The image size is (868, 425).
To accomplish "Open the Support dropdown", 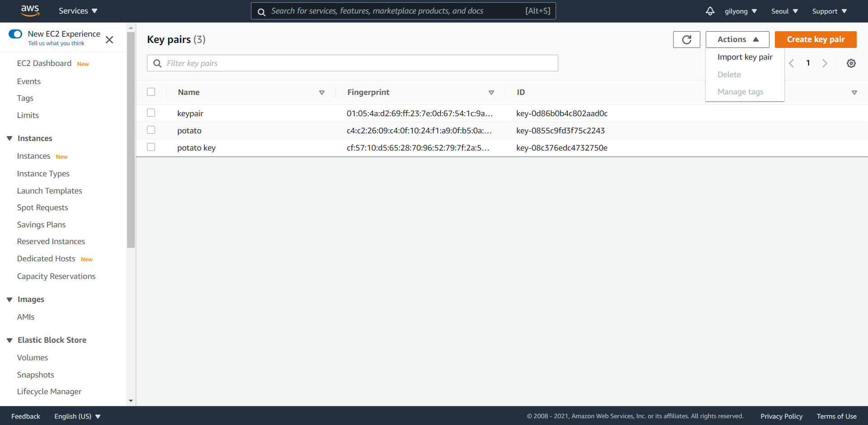I will tap(829, 11).
